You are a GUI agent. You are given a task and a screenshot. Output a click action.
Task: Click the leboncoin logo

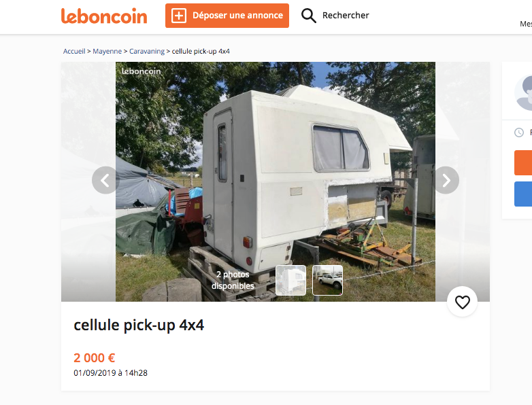104,16
